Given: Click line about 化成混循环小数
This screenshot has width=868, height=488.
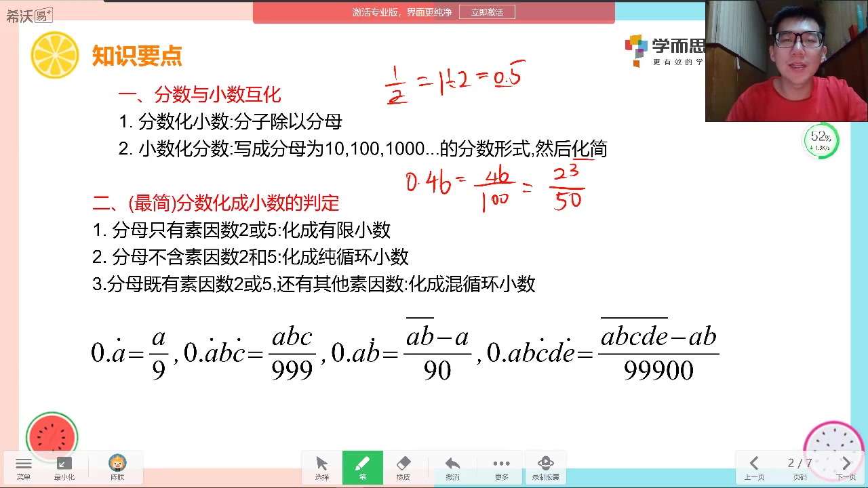Looking at the screenshot, I should pyautogui.click(x=314, y=284).
